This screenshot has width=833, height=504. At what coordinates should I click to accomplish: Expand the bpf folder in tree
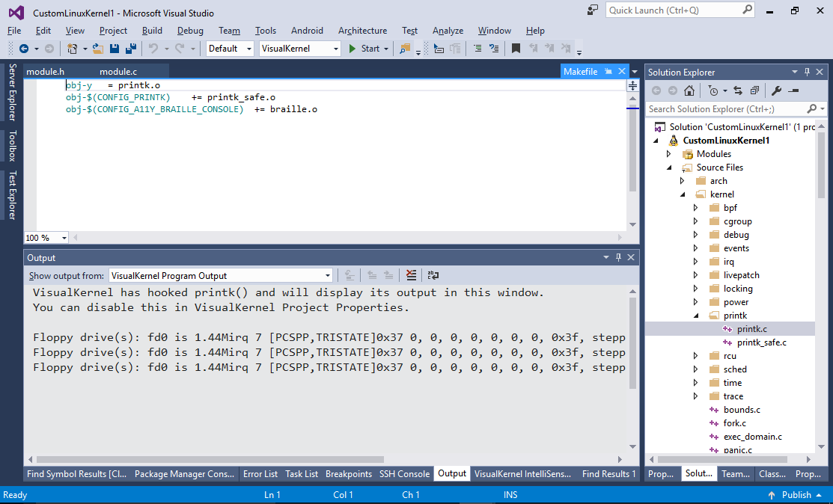click(695, 208)
